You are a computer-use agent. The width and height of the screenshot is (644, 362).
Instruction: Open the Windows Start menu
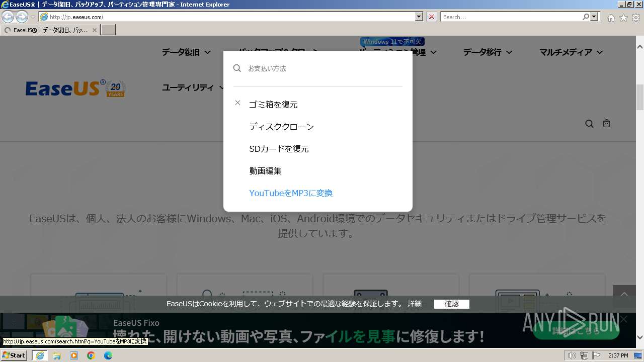[x=14, y=355]
